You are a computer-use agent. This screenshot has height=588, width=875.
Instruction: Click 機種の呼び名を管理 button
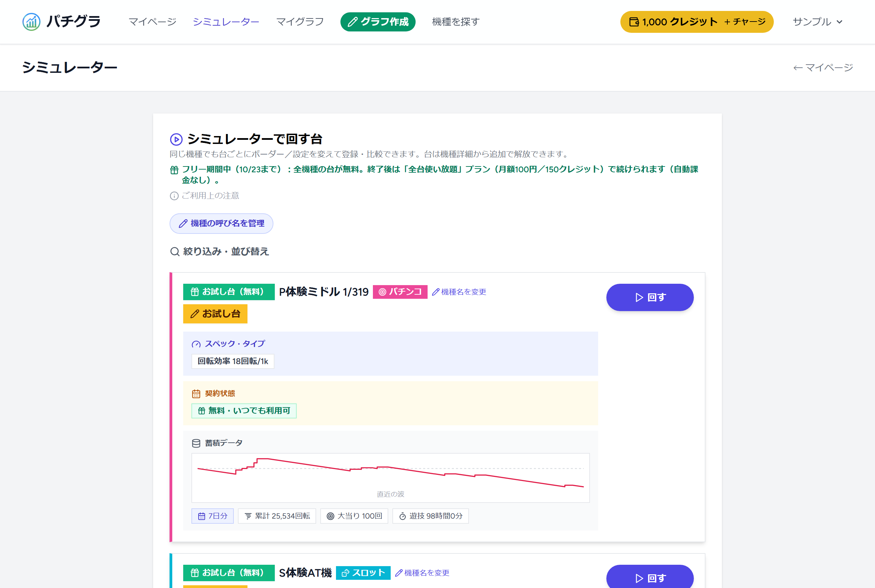[x=221, y=224]
